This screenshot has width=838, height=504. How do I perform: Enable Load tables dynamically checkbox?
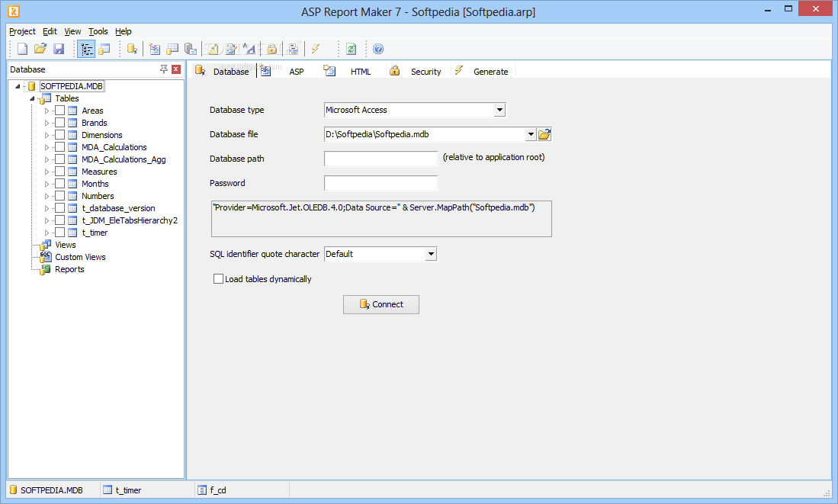218,279
